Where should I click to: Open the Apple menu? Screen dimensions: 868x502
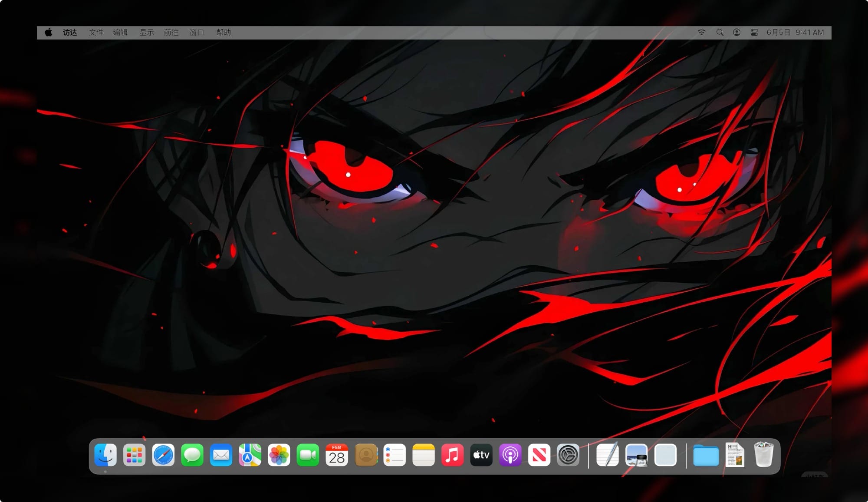(x=49, y=33)
